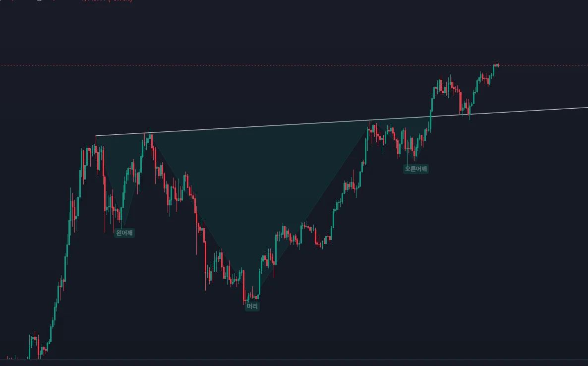Click the right end of the neckline

click(x=587, y=107)
